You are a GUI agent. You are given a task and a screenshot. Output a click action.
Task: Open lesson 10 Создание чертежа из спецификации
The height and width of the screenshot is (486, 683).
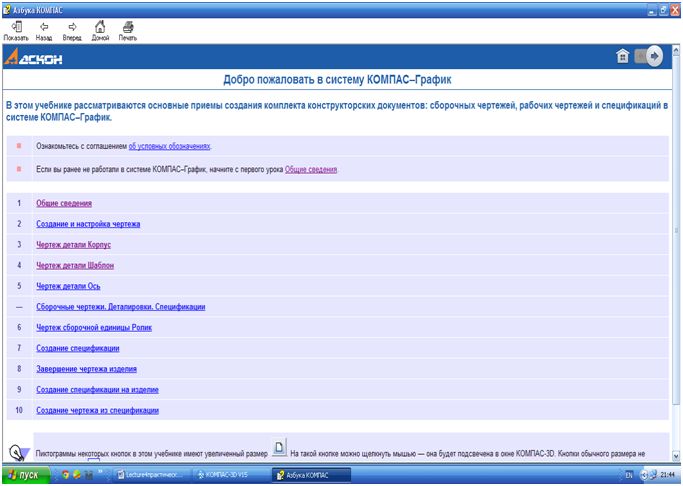(97, 411)
